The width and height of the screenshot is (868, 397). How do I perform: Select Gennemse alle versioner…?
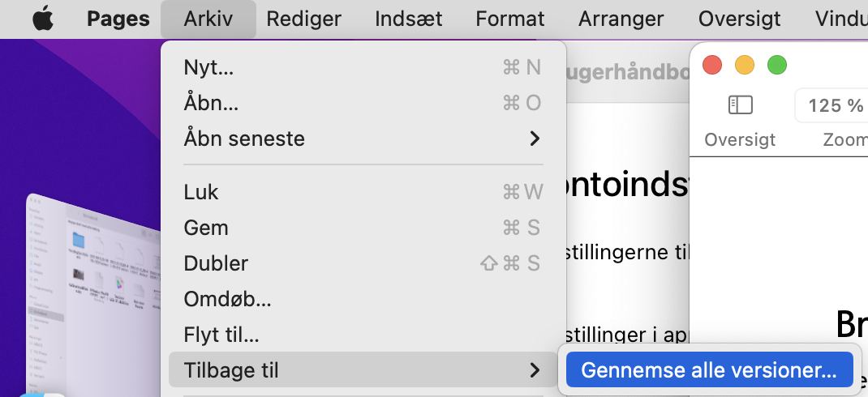pyautogui.click(x=709, y=370)
